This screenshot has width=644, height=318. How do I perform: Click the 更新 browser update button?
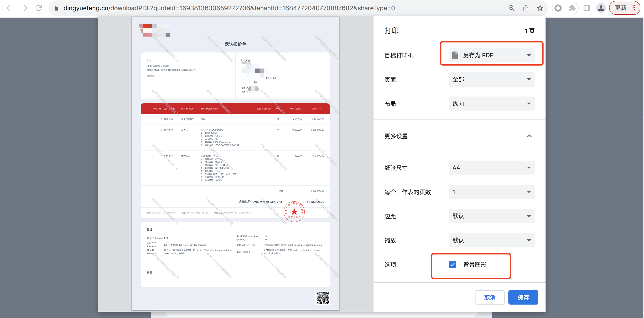(621, 8)
